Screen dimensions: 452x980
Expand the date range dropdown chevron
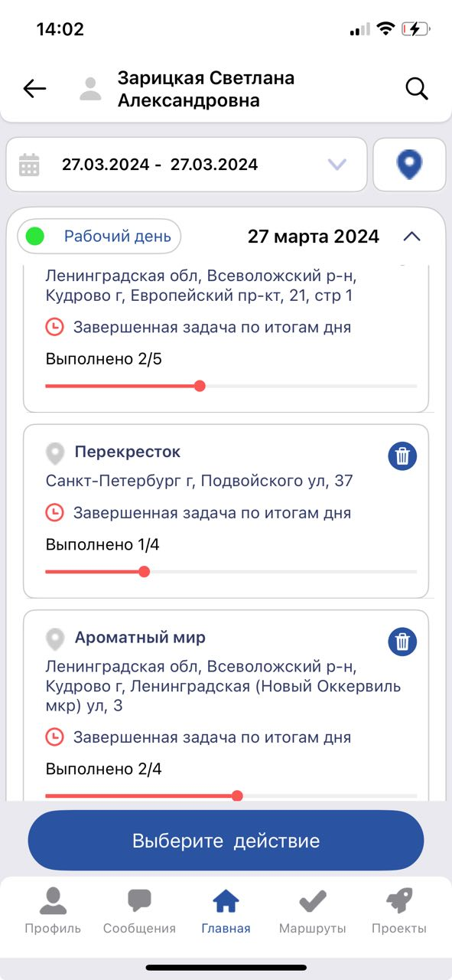point(337,165)
